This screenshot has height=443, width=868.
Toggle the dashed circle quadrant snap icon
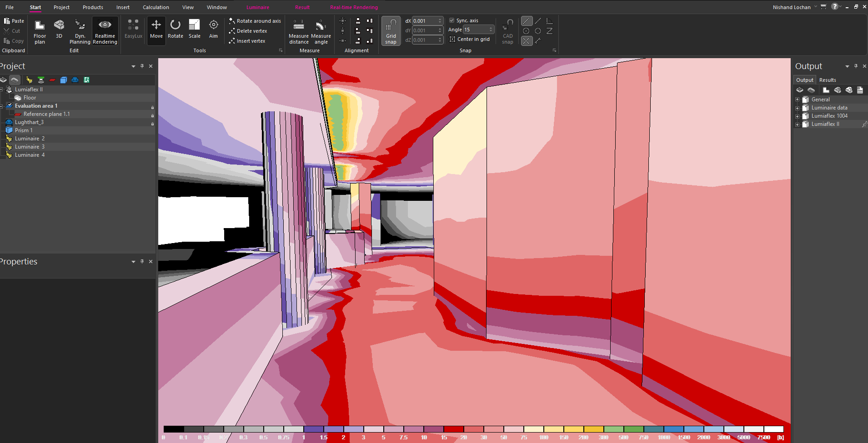point(538,31)
